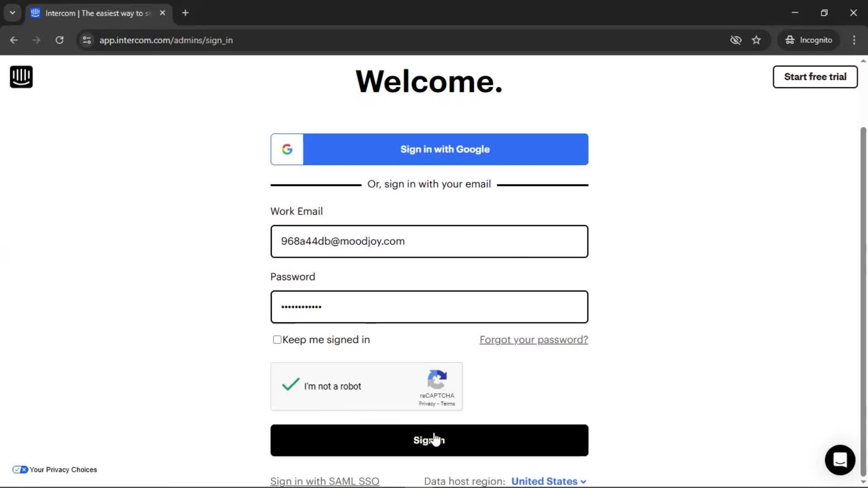868x488 pixels.
Task: Click the I'm not a robot checkmark
Action: pos(290,385)
